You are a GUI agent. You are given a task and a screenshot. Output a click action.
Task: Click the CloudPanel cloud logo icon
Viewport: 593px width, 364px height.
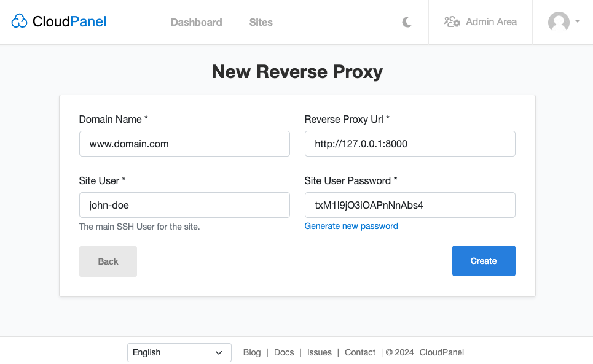19,21
